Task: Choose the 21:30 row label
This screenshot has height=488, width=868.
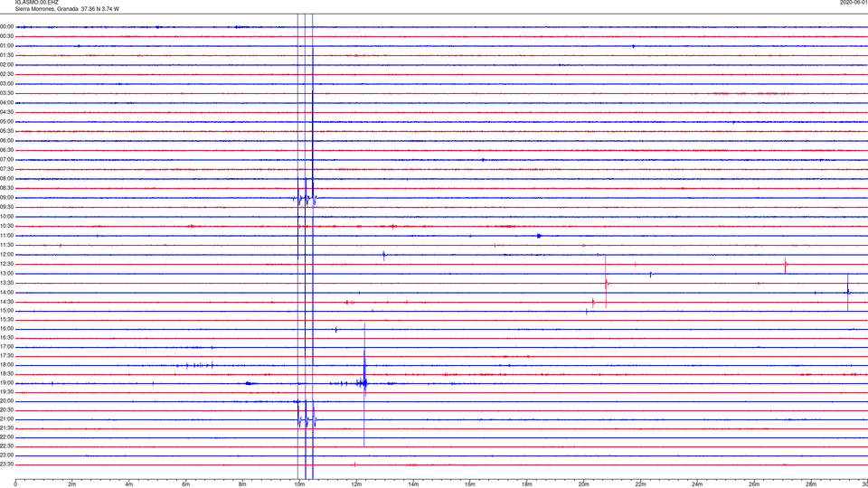Action: tap(6, 428)
